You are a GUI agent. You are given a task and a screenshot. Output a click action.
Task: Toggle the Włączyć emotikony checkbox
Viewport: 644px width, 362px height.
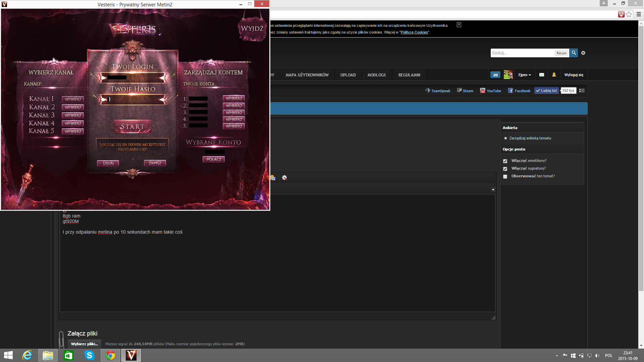pos(505,161)
